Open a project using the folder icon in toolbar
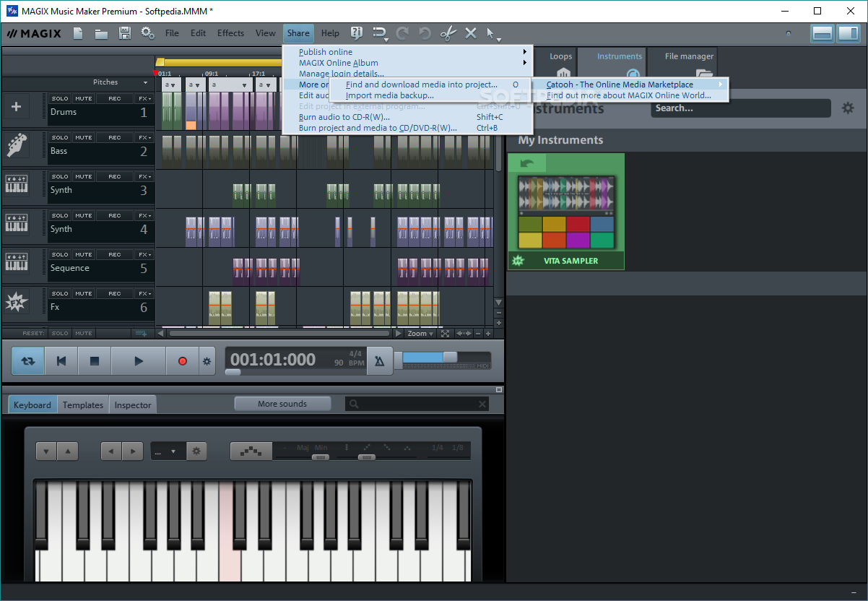Viewport: 868px width, 601px height. tap(101, 33)
